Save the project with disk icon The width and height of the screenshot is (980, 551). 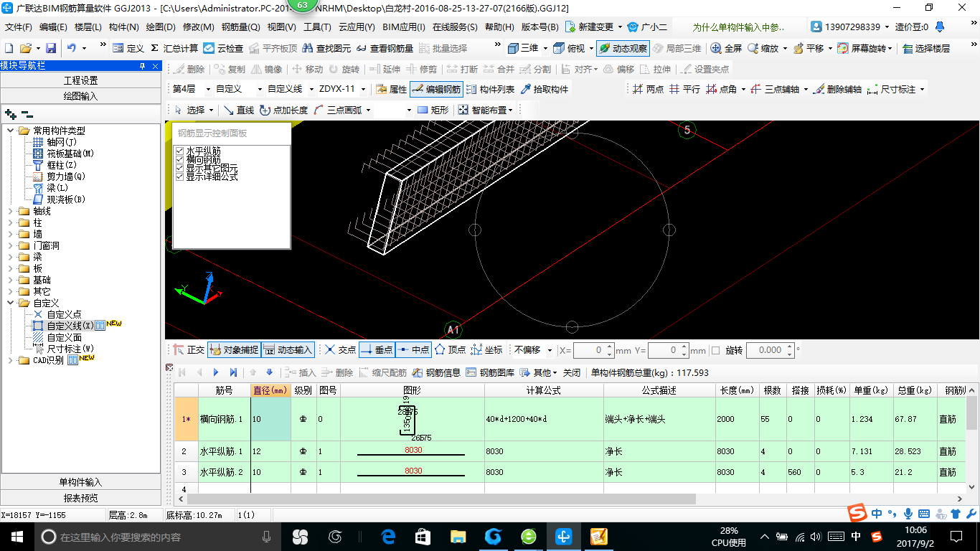point(51,48)
